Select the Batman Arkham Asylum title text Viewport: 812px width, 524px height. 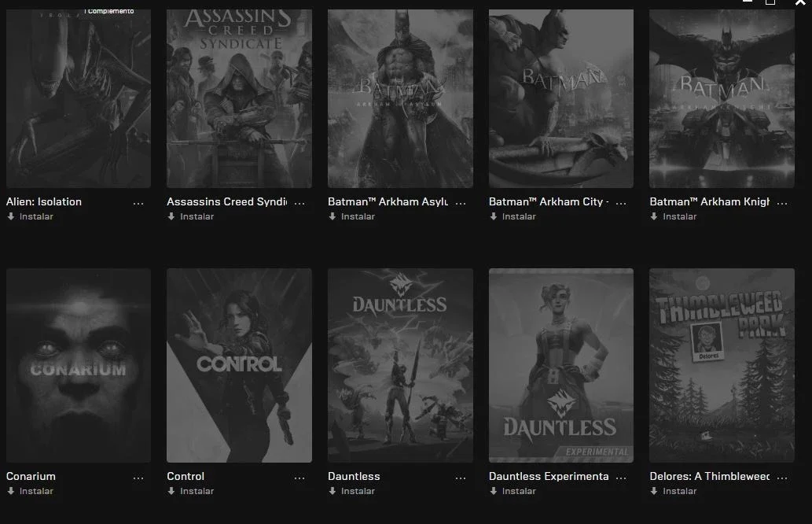tap(388, 201)
